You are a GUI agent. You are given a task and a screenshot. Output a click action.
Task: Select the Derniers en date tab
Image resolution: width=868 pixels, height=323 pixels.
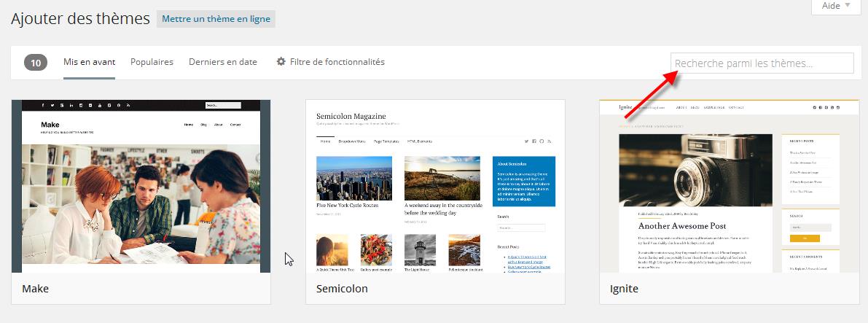coord(222,62)
